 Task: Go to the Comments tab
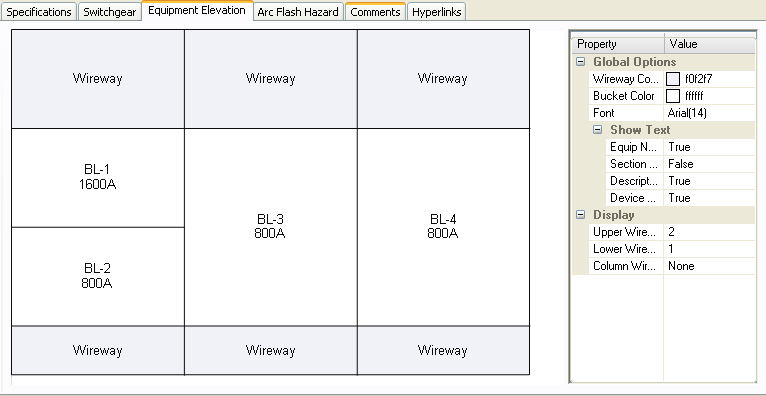click(375, 12)
